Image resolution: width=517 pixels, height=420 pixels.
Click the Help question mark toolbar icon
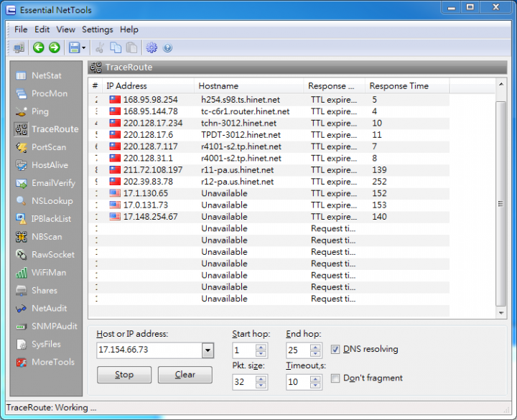click(167, 48)
